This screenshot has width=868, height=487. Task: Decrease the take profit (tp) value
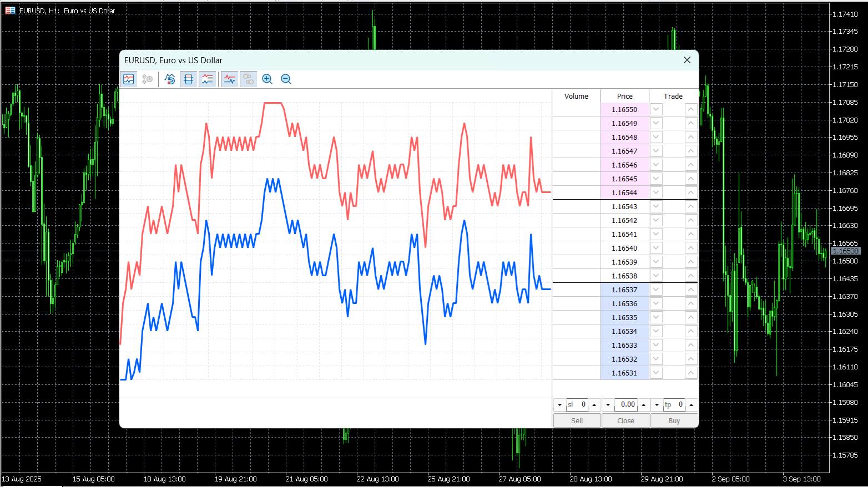[657, 405]
